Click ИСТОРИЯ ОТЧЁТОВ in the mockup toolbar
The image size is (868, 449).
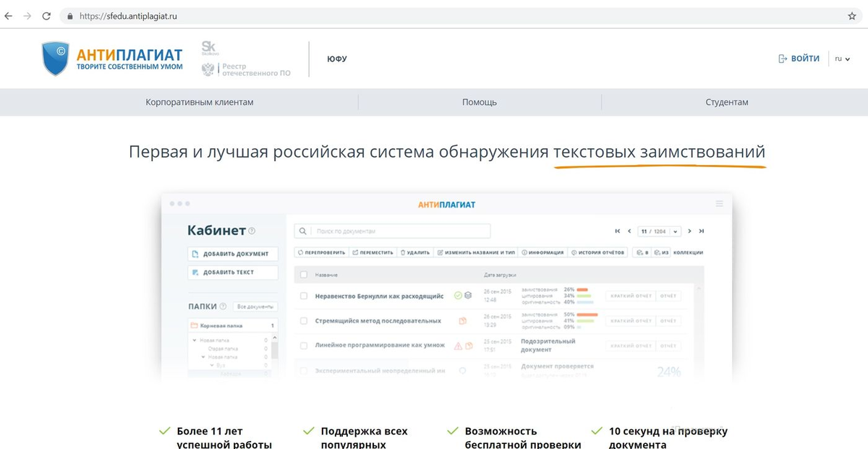[x=597, y=252]
